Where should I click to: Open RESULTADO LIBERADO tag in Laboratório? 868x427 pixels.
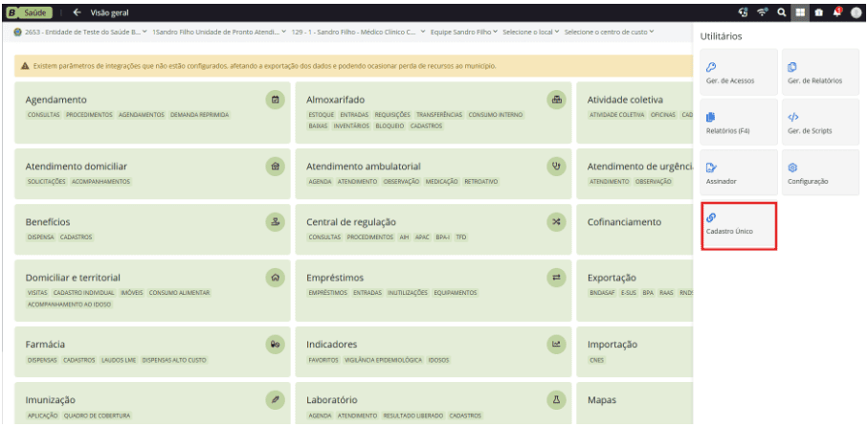tap(413, 415)
